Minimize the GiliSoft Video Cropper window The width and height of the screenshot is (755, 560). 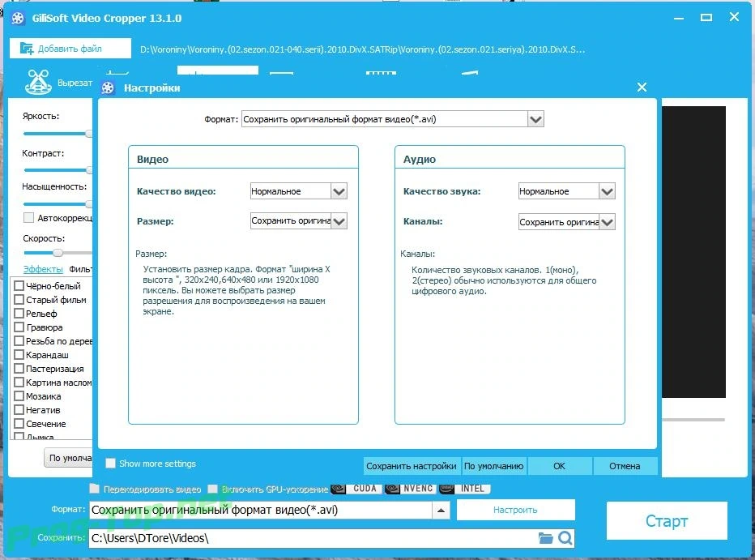[679, 19]
